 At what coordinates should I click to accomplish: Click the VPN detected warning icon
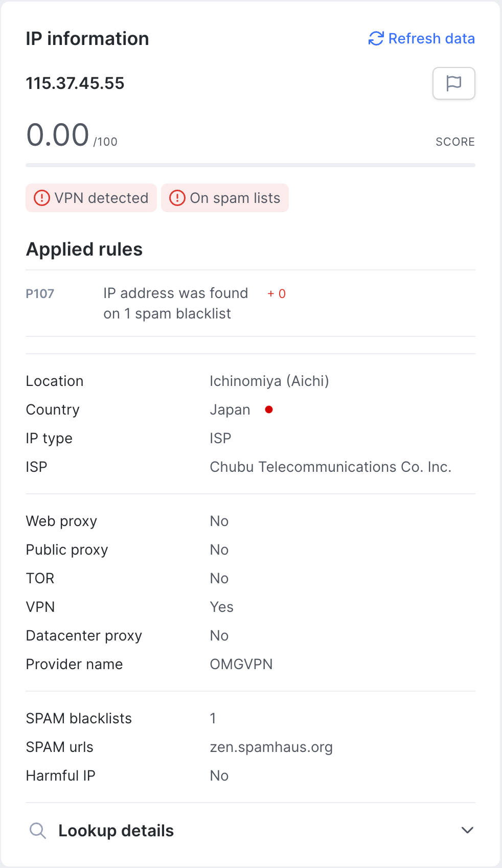tap(41, 198)
